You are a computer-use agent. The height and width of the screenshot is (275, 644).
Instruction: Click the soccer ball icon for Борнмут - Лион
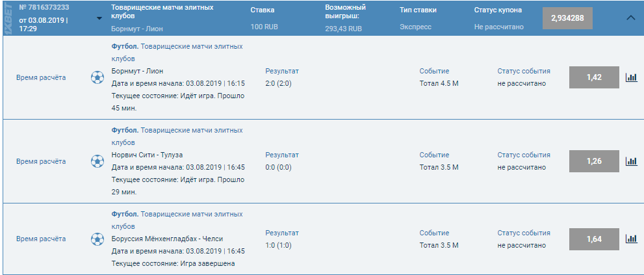click(x=97, y=77)
